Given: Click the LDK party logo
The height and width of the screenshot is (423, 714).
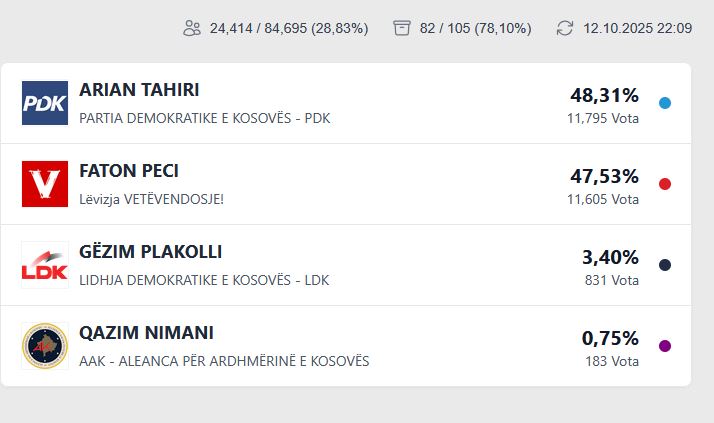Looking at the screenshot, I should click(x=45, y=265).
